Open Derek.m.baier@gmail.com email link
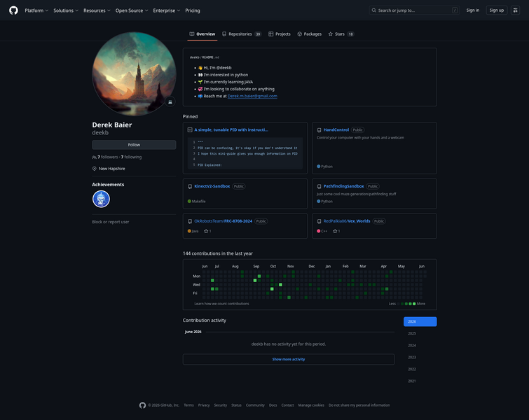The image size is (529, 420). click(x=252, y=96)
